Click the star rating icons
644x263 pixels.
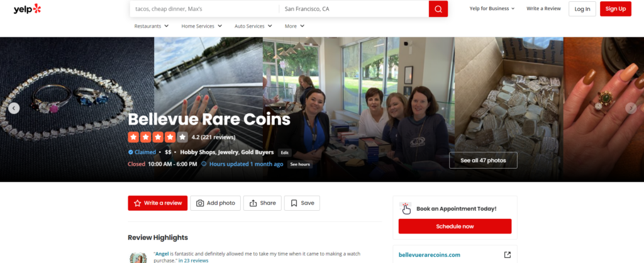tap(158, 137)
